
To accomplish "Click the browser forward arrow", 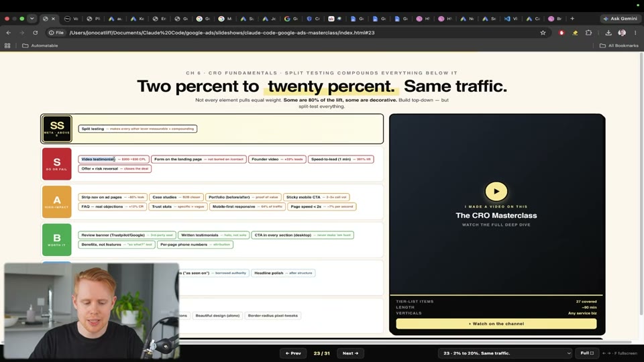I will point(21,33).
